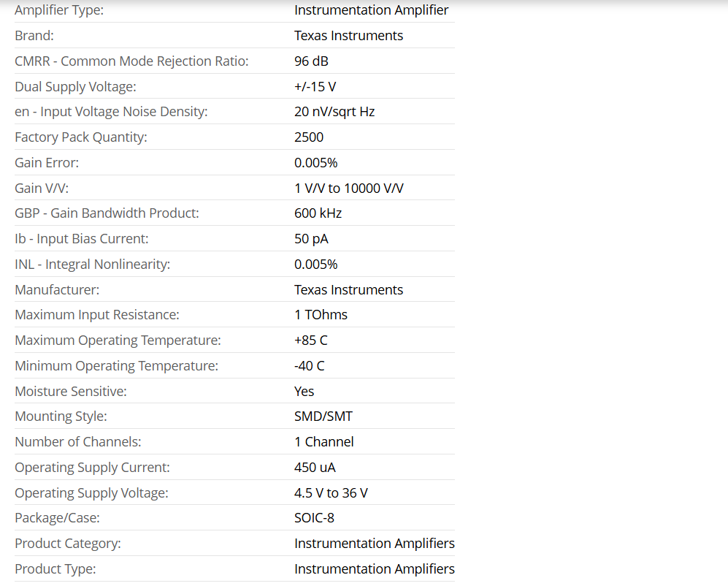Click the "Gain Error:" label

(x=47, y=163)
